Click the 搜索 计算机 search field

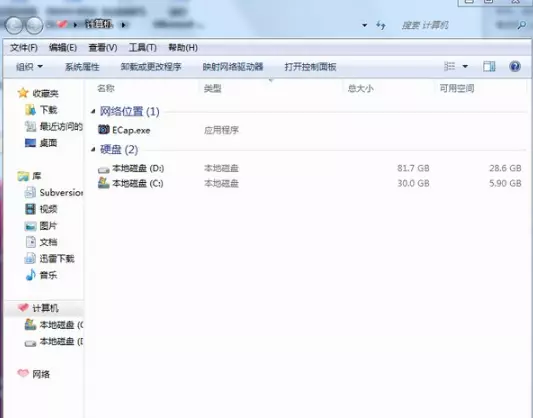[455, 25]
